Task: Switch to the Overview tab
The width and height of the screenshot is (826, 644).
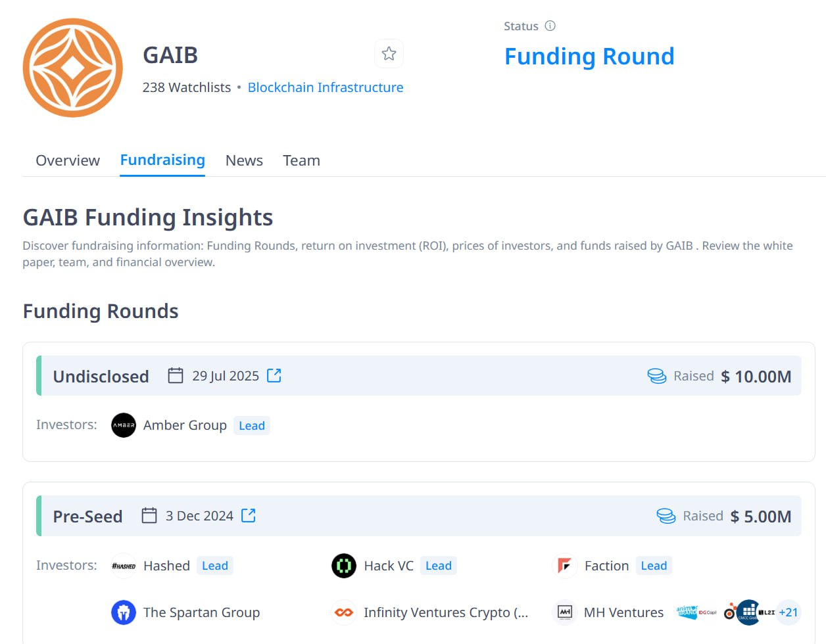Action: [x=68, y=160]
